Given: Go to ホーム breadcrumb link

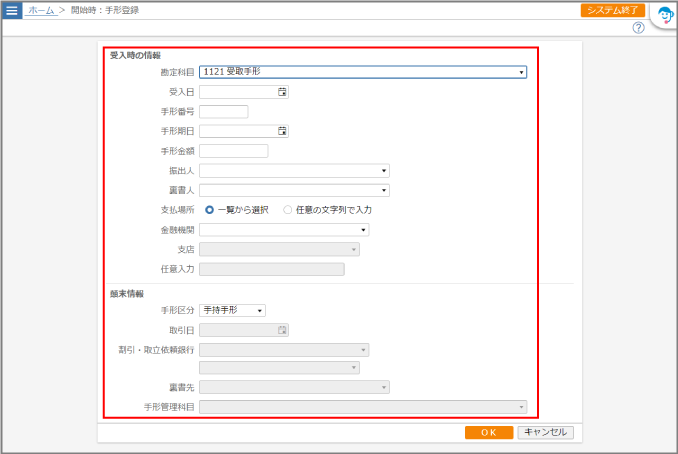Looking at the screenshot, I should click(x=41, y=10).
